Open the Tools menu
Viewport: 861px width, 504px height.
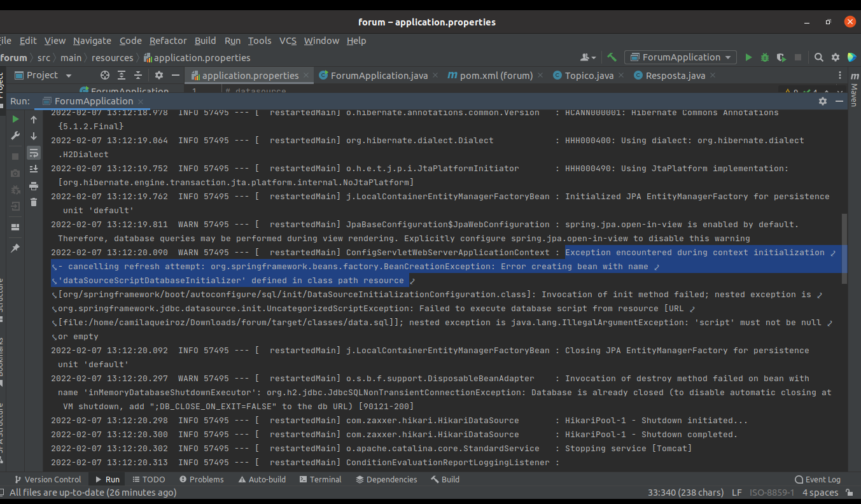(260, 41)
